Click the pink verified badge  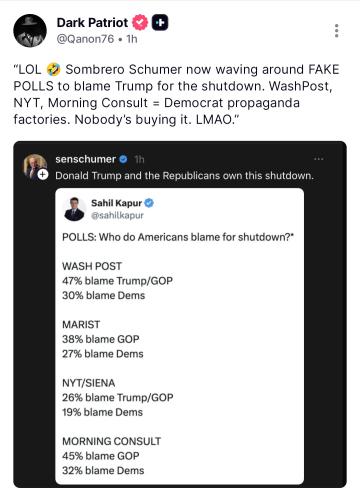pos(140,23)
